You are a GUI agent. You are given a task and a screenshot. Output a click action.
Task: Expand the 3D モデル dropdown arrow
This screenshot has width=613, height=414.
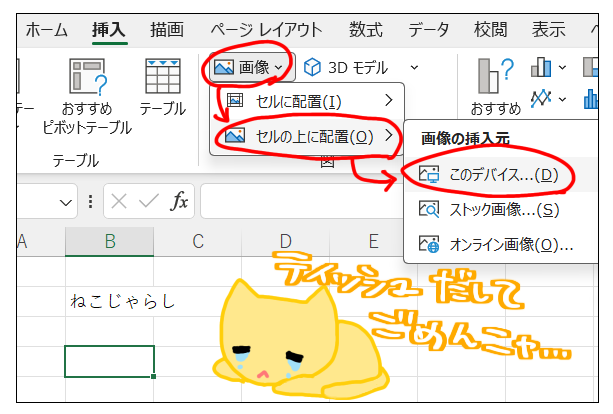[x=414, y=68]
